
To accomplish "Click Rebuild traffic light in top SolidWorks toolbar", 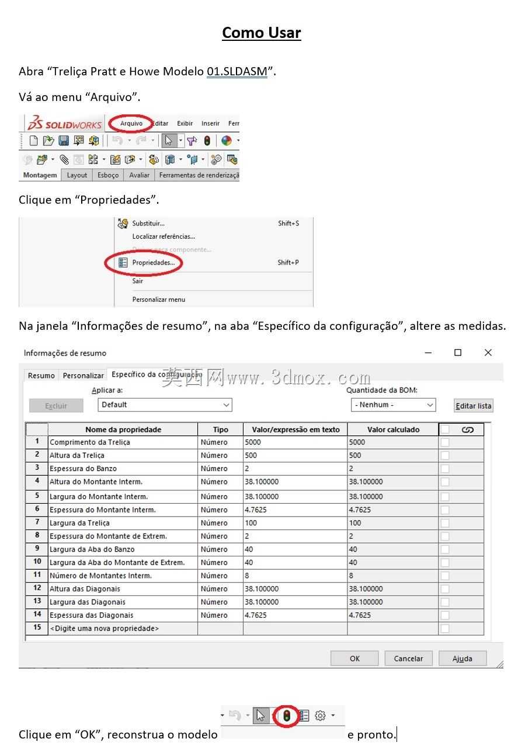I will (x=207, y=141).
